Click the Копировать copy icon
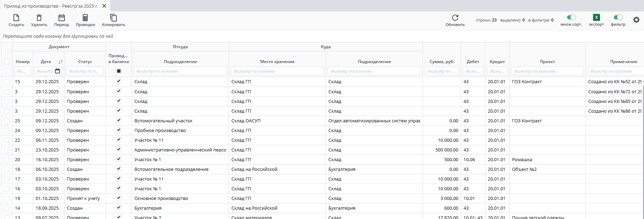This screenshot has height=219, width=644. (113, 18)
